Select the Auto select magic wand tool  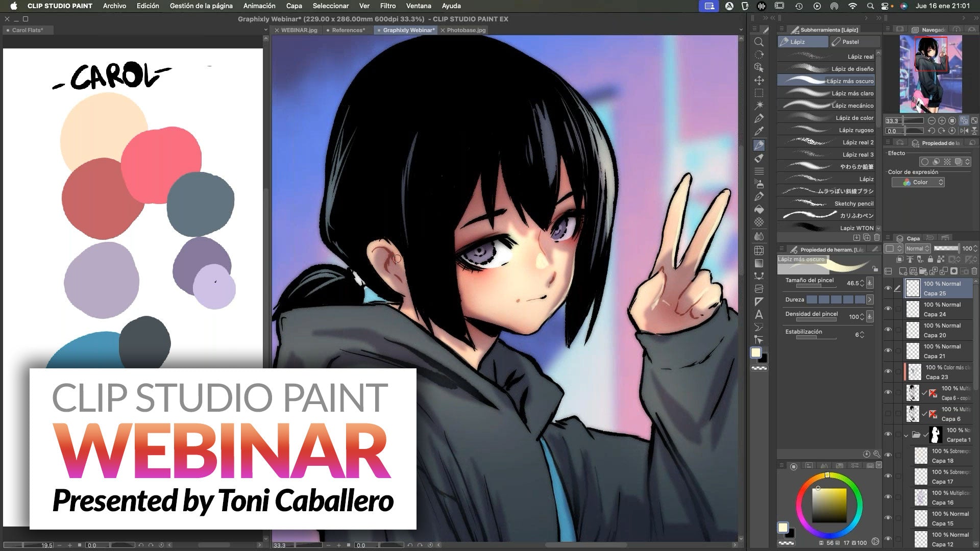point(759,106)
